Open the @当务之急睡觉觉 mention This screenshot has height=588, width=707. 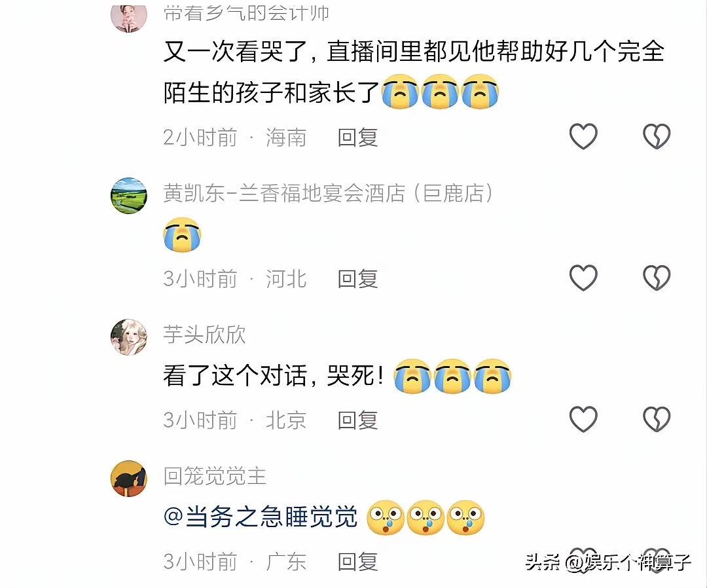(x=261, y=517)
